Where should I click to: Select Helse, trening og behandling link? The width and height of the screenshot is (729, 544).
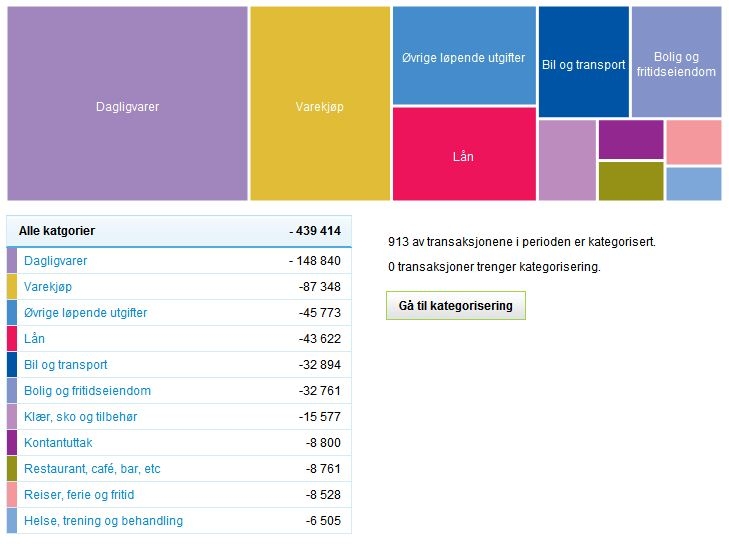click(103, 521)
